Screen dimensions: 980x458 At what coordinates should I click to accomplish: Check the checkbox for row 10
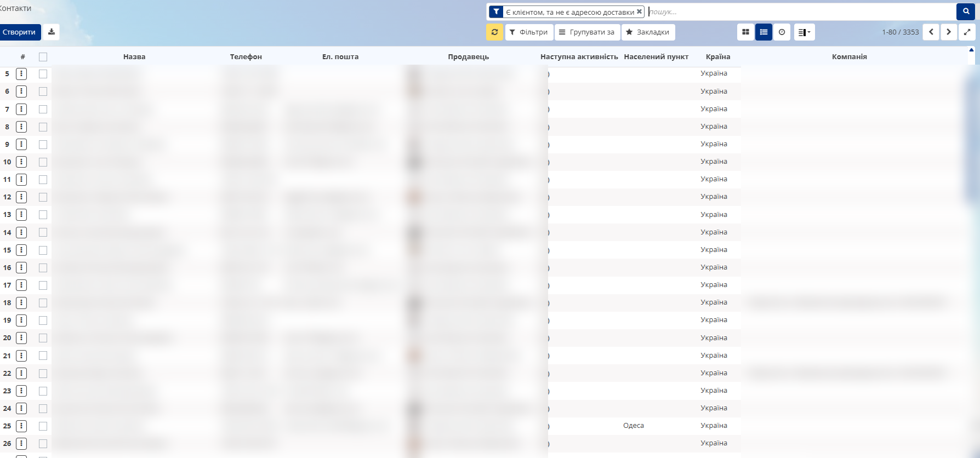tap(43, 162)
